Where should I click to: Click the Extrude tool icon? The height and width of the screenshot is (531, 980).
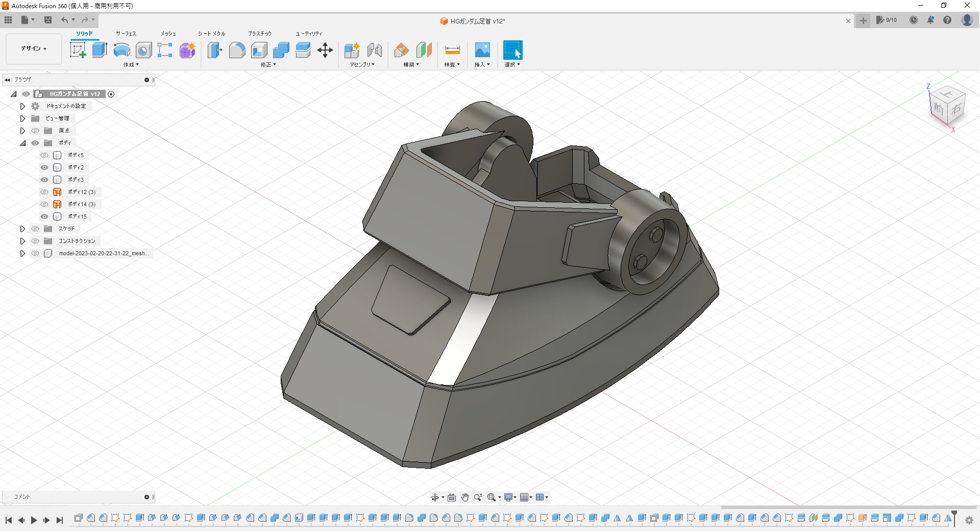100,50
